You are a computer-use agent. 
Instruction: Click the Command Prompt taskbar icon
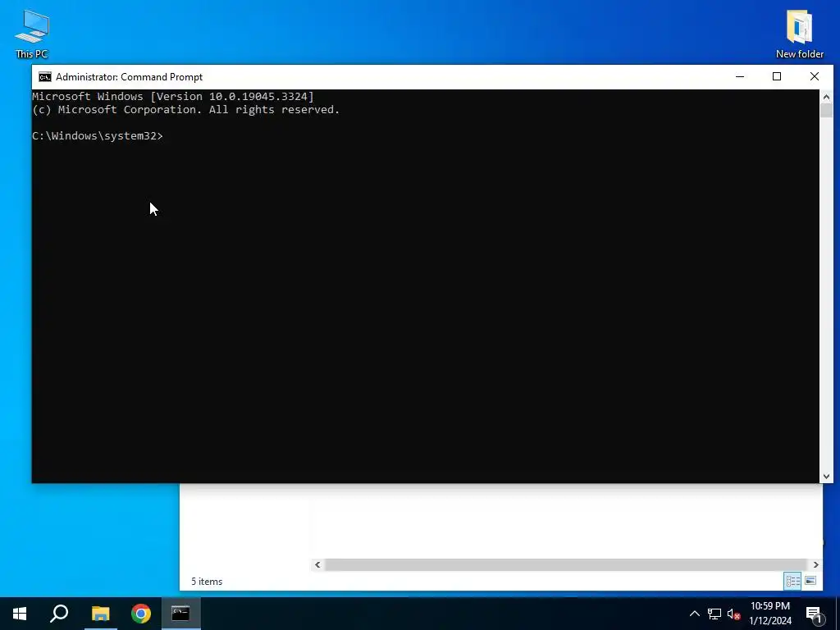pyautogui.click(x=181, y=614)
